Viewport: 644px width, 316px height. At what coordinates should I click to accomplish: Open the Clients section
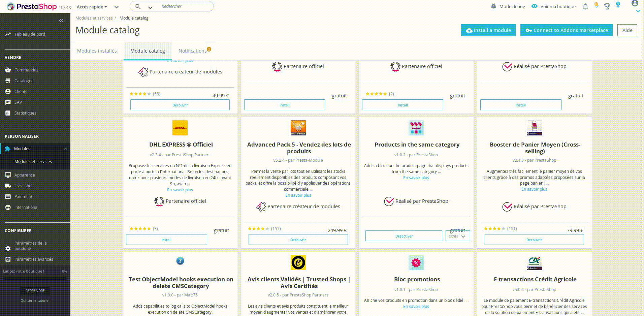tap(21, 91)
